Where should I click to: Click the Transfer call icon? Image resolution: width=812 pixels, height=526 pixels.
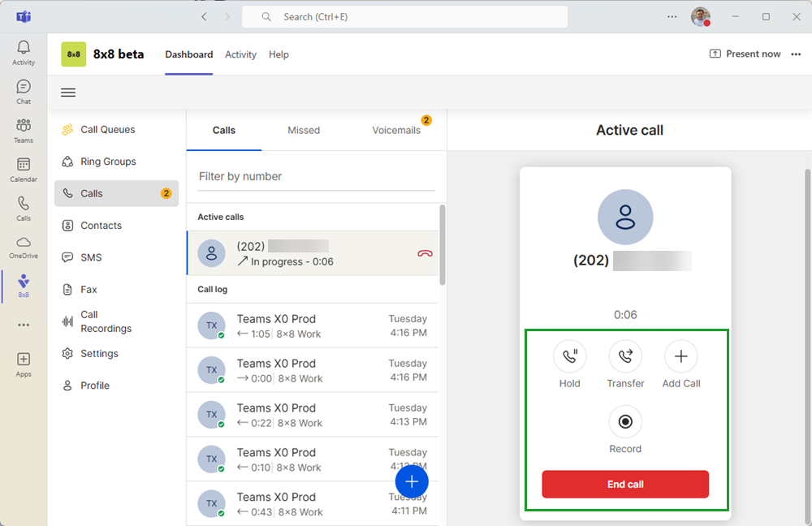(x=625, y=356)
